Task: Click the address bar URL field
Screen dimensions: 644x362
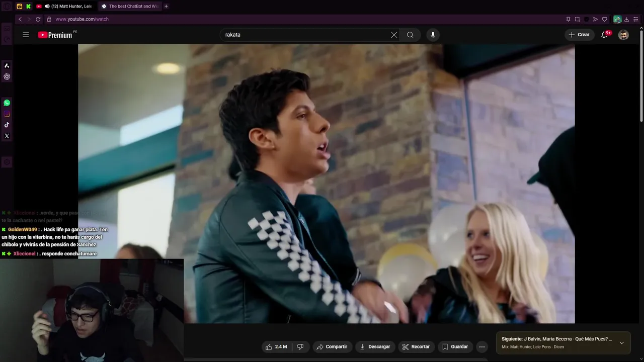Action: [302, 19]
